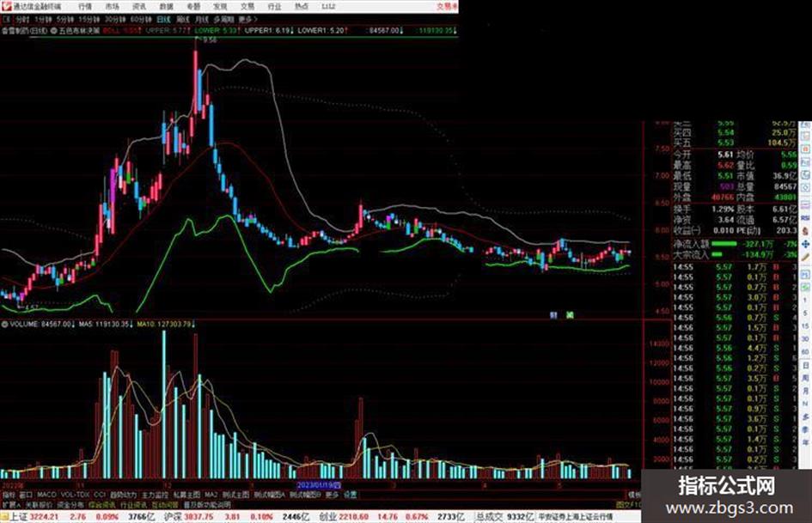Select sidebar 月 monthly period button
This screenshot has width=812, height=523.
[x=805, y=392]
